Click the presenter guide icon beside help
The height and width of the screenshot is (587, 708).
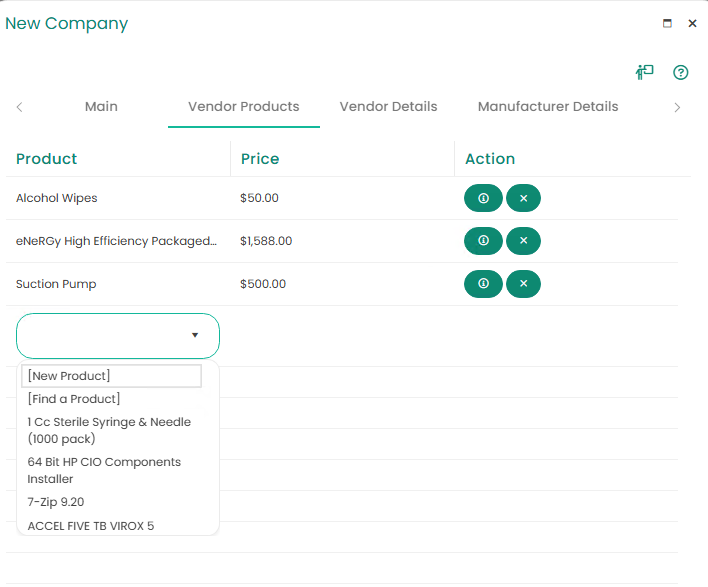644,73
